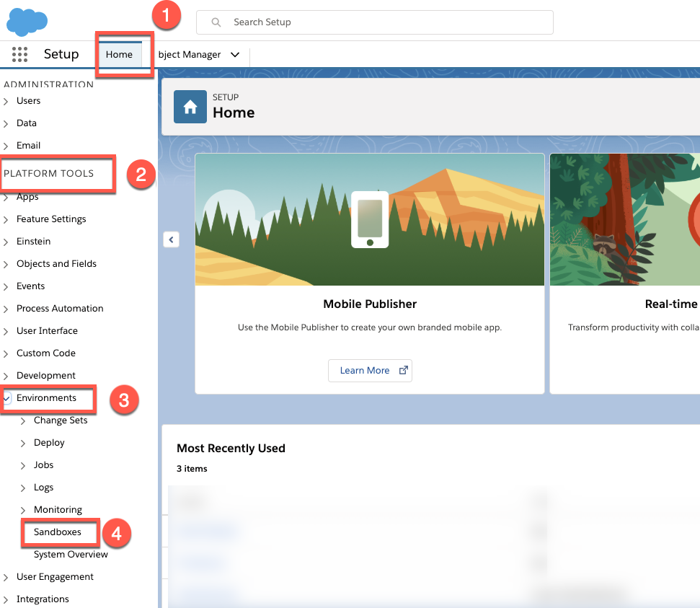Select Einstein tree item
Viewport: 700px width, 608px height.
[33, 241]
